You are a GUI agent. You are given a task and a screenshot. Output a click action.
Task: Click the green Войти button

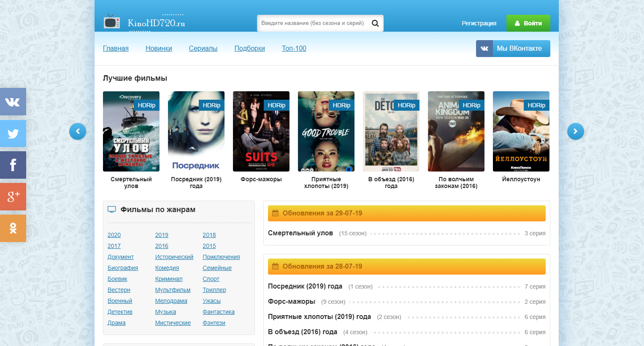coord(528,23)
